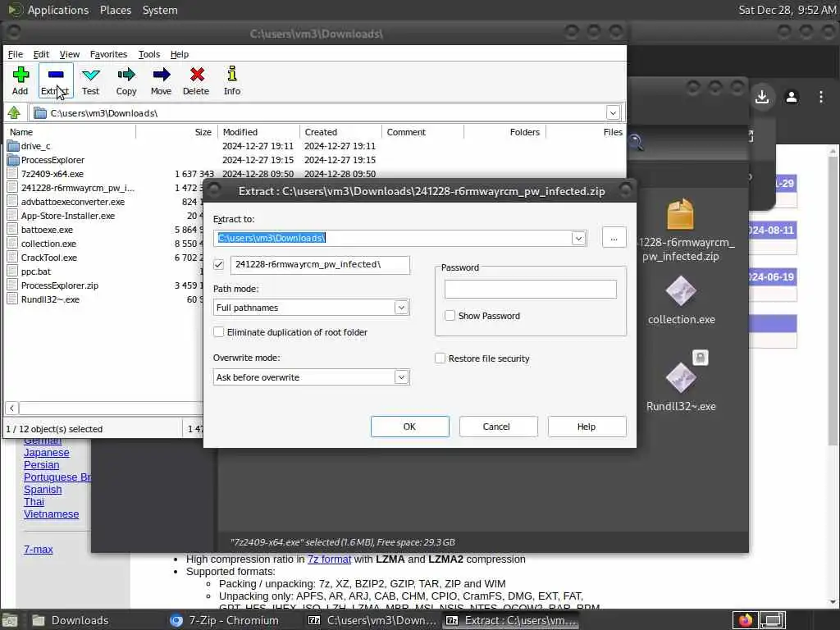Open the Places menu in top panel

click(x=115, y=10)
